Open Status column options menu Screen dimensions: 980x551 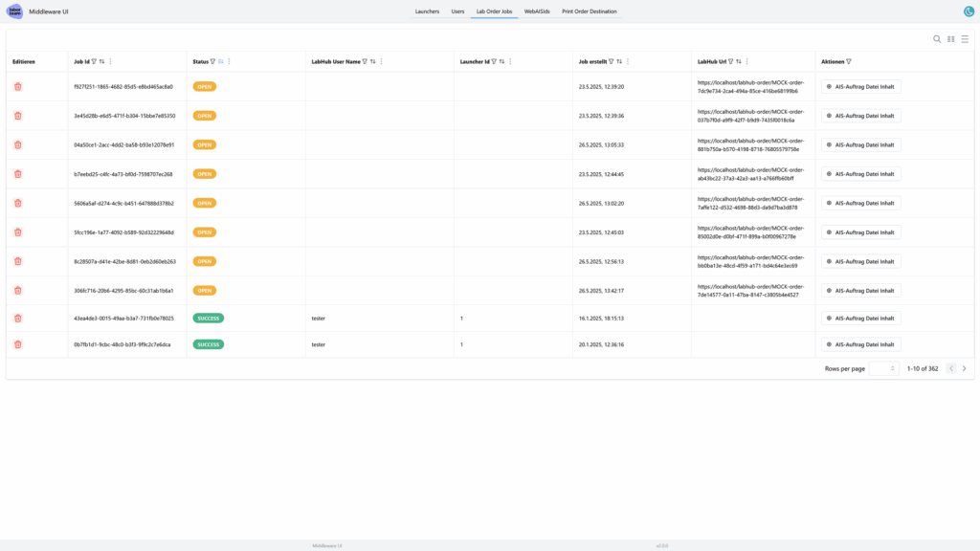(230, 62)
